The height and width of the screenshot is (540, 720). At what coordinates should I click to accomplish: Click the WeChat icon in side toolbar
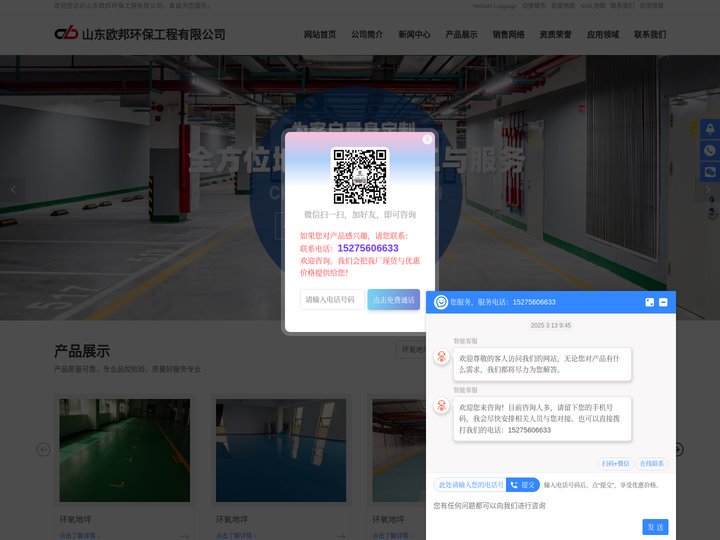[710, 173]
